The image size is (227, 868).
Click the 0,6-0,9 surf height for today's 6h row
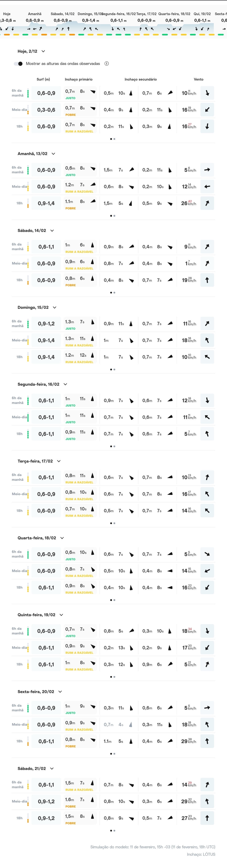tap(46, 93)
